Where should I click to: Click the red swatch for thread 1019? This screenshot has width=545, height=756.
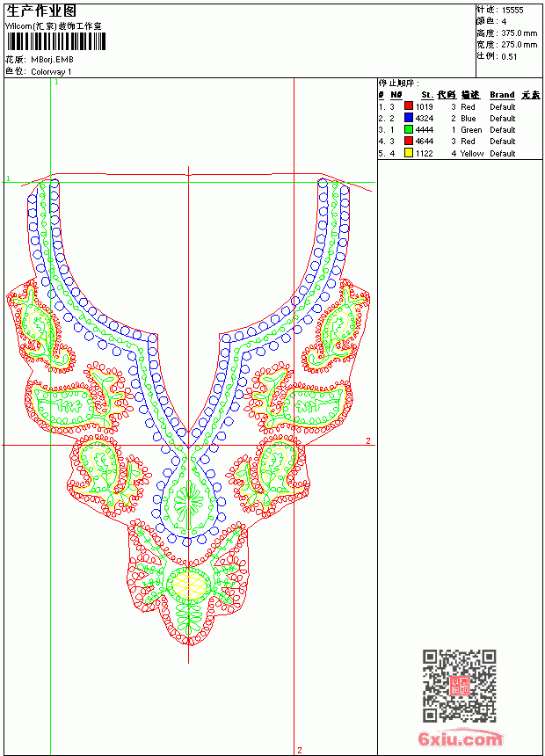[409, 105]
